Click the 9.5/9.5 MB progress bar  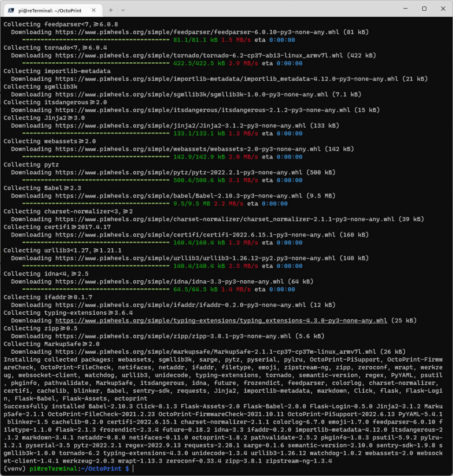click(x=96, y=204)
